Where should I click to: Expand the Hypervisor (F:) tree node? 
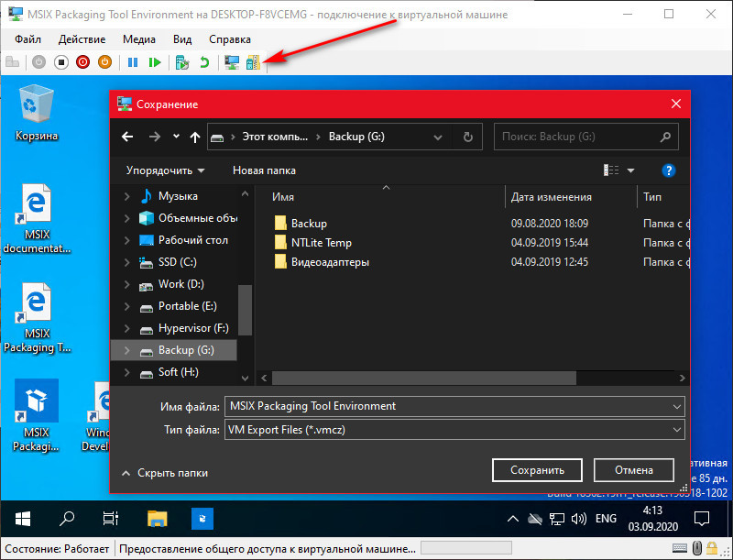126,328
